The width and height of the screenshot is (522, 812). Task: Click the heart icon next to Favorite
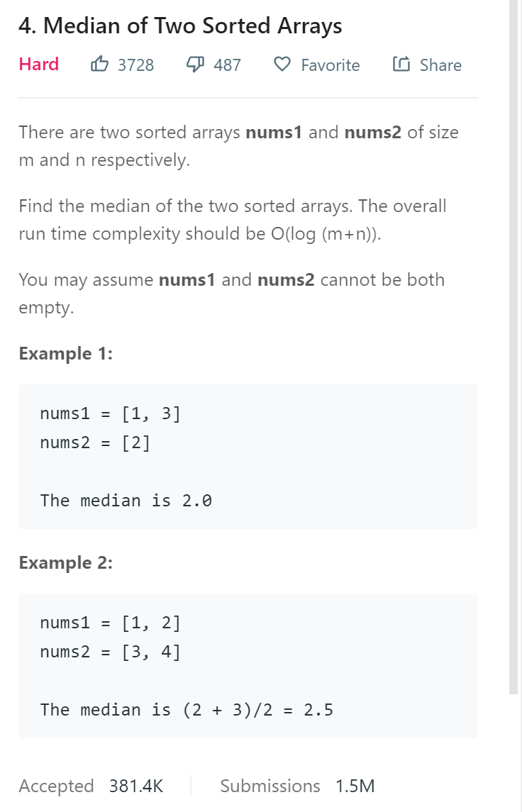(x=282, y=65)
